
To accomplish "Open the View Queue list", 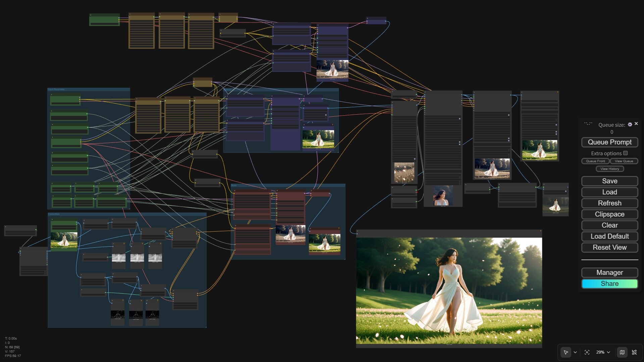I will (x=624, y=161).
